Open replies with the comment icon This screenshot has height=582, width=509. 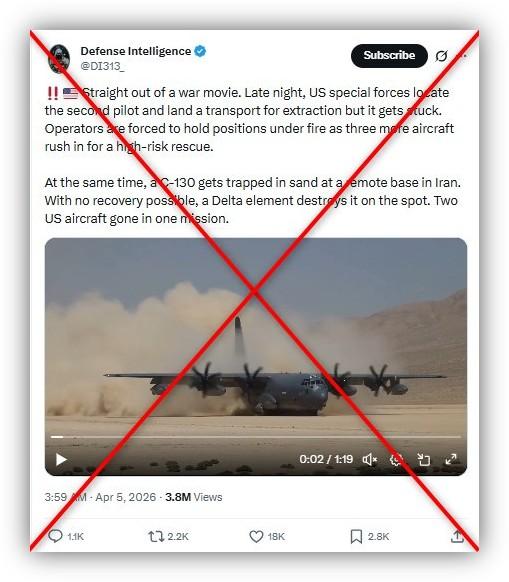point(56,536)
